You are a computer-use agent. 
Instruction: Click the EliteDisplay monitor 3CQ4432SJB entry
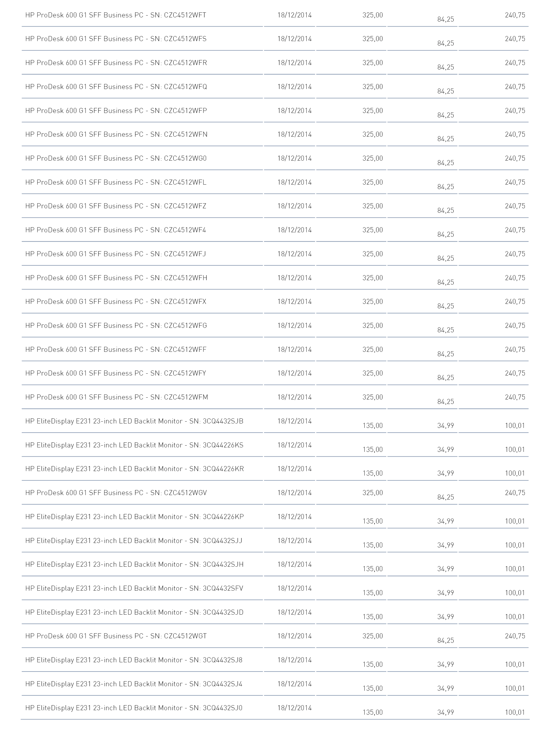coord(134,422)
